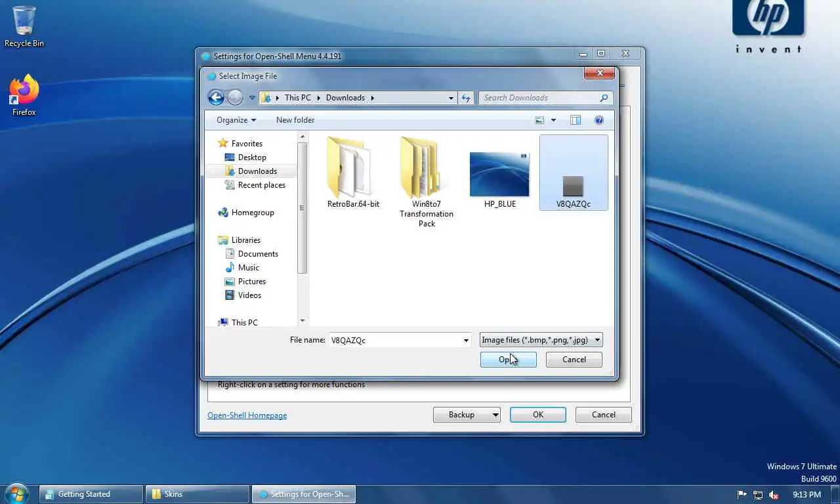Click the This PC breadcrumb segment
Viewport: 840px width, 504px height.
pyautogui.click(x=297, y=98)
